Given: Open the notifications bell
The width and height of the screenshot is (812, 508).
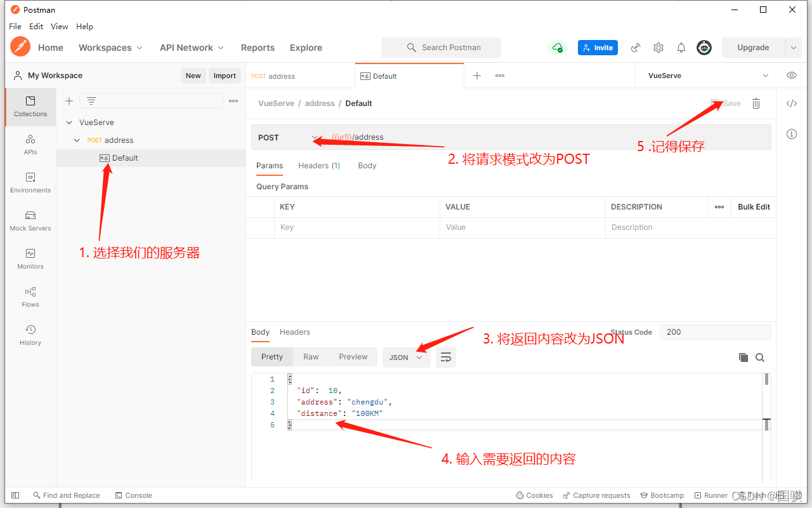Looking at the screenshot, I should [x=681, y=48].
